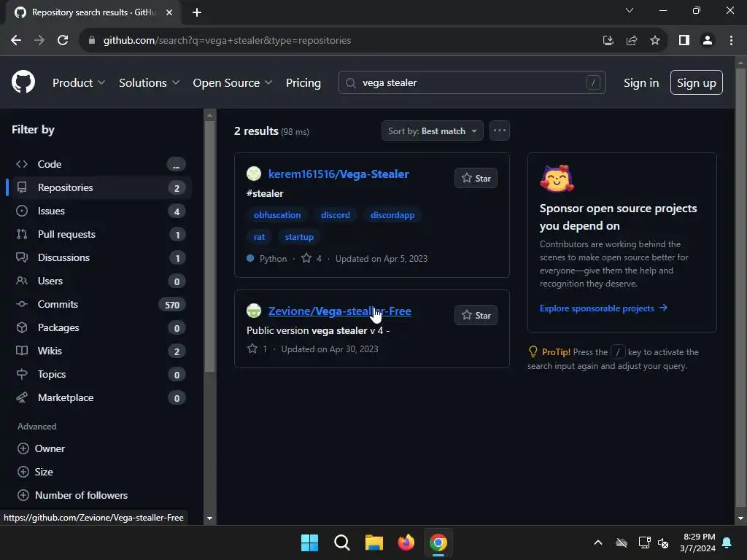Viewport: 747px width, 560px height.
Task: Open the Open Source menu dropdown
Action: 233,83
